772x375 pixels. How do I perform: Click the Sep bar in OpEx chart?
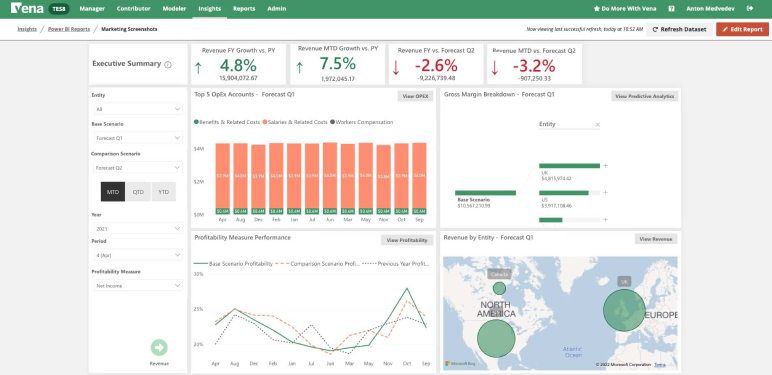[x=419, y=179]
